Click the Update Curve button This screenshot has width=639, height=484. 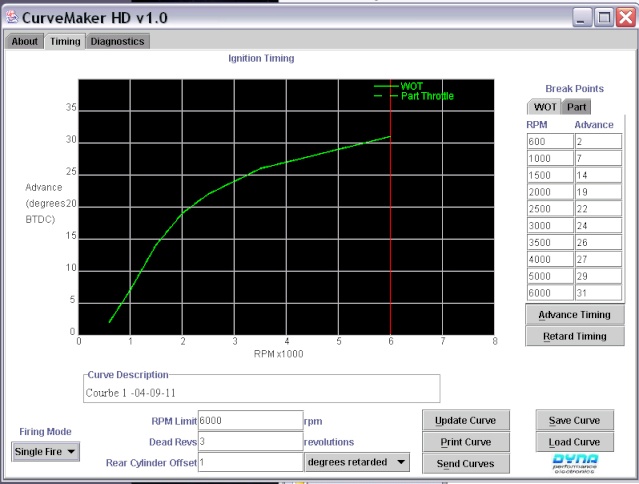(x=466, y=420)
